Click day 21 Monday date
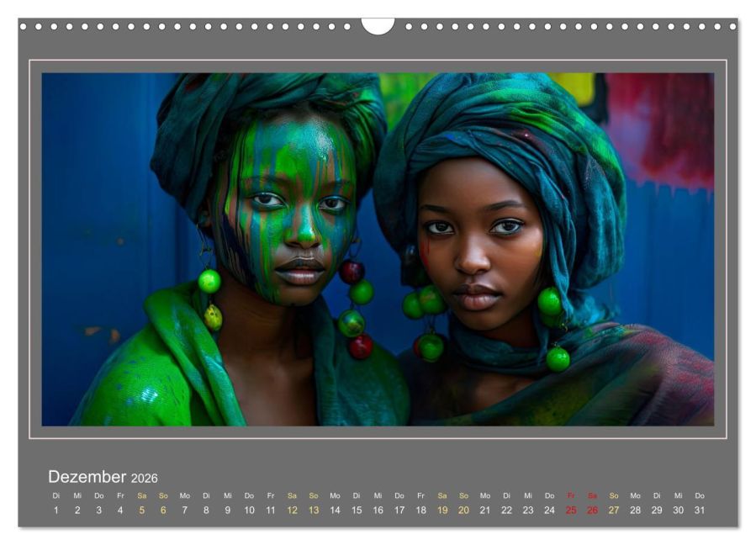 tap(485, 510)
